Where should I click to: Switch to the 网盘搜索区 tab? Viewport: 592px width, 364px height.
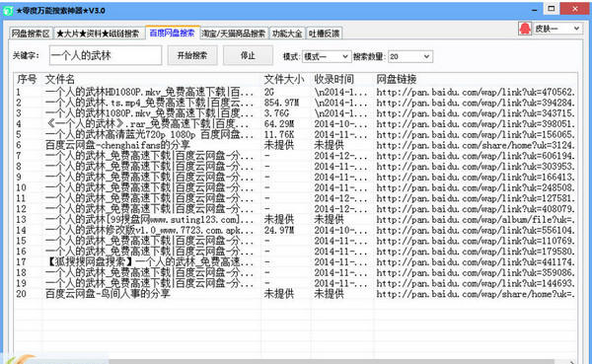[31, 34]
